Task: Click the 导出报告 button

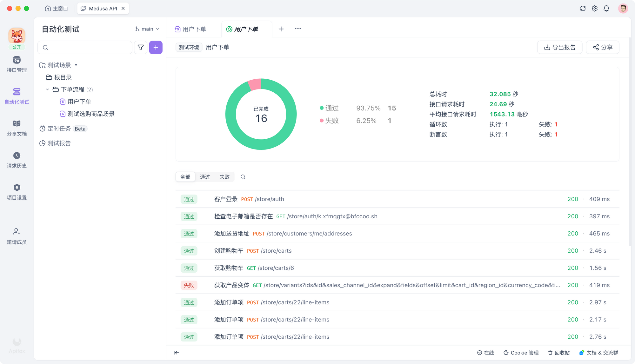Action: coord(559,47)
